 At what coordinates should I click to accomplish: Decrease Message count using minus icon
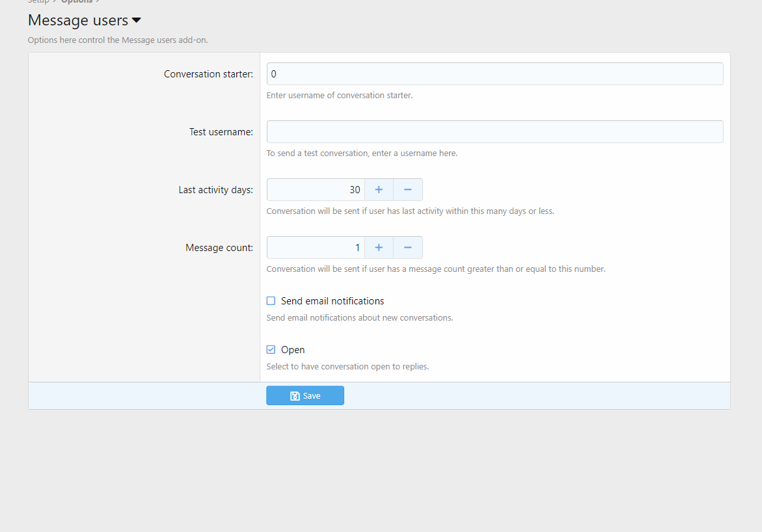408,248
